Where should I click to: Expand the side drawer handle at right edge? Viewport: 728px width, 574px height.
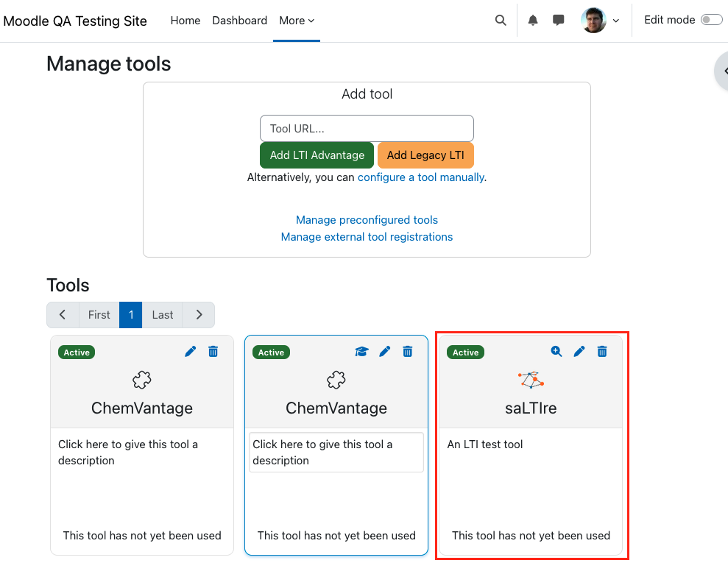721,71
